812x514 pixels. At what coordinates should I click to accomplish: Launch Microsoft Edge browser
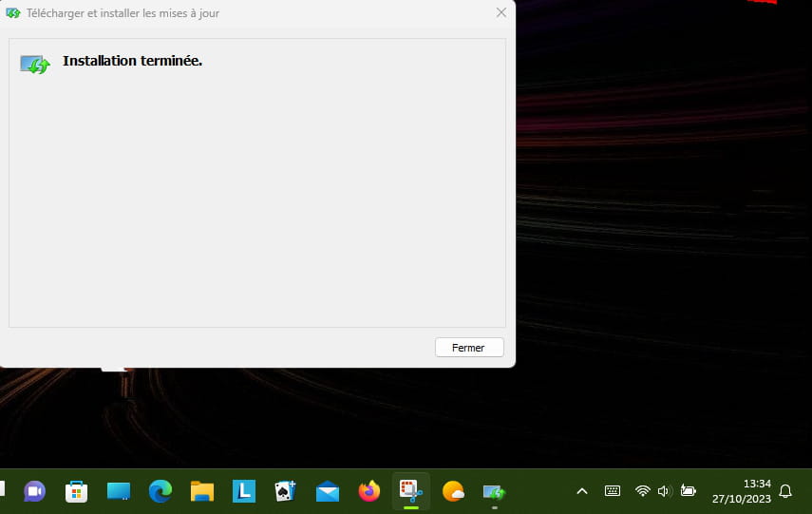click(160, 491)
